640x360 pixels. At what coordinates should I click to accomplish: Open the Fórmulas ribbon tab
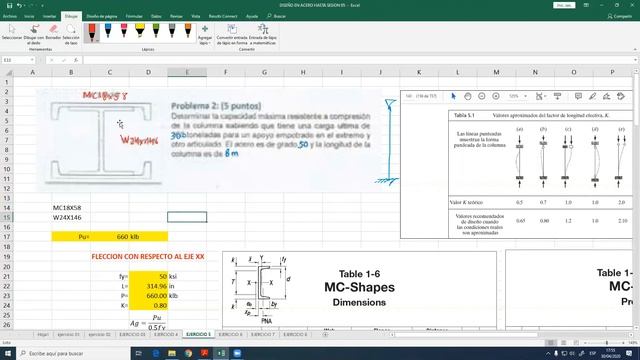(134, 16)
